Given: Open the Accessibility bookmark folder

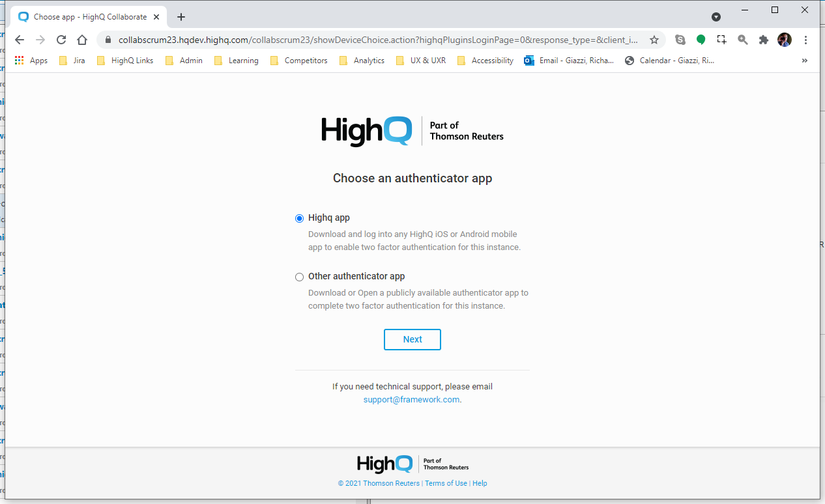Looking at the screenshot, I should (x=486, y=61).
